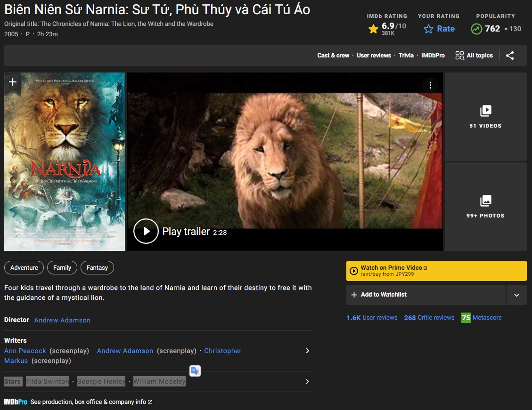
Task: Open Cast & crew section
Action: (x=333, y=56)
